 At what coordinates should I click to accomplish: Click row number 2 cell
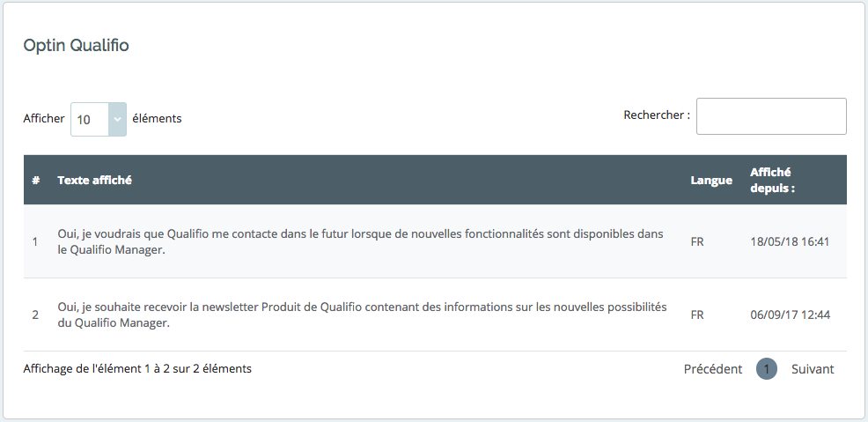pyautogui.click(x=35, y=315)
